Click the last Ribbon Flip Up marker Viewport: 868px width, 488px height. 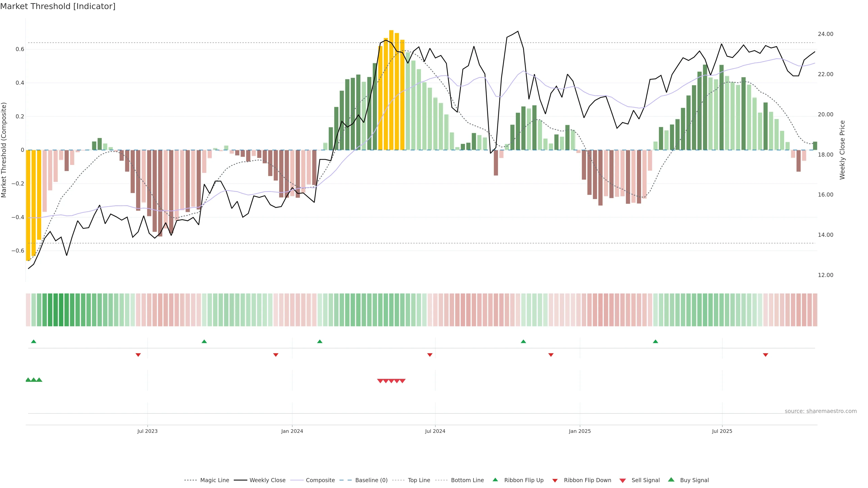655,342
